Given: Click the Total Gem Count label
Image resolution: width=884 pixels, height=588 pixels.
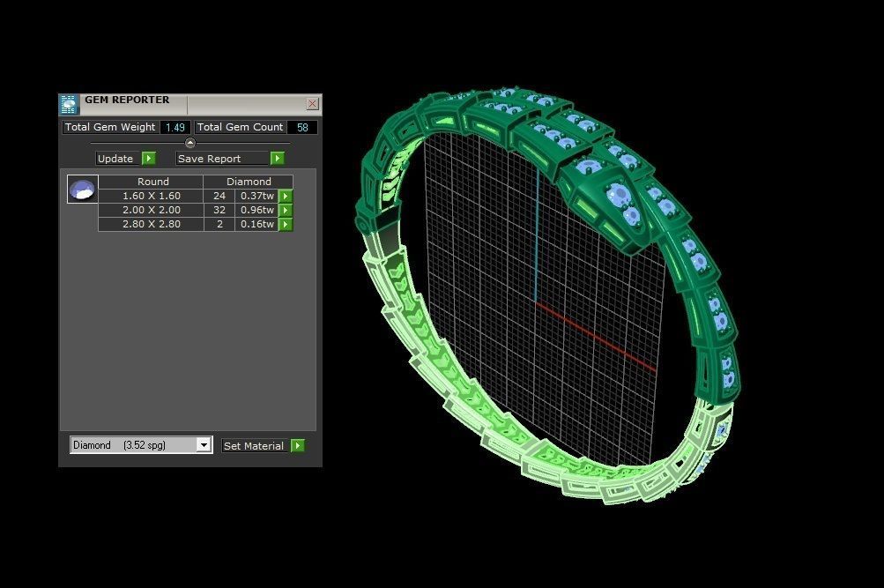Looking at the screenshot, I should (x=240, y=128).
